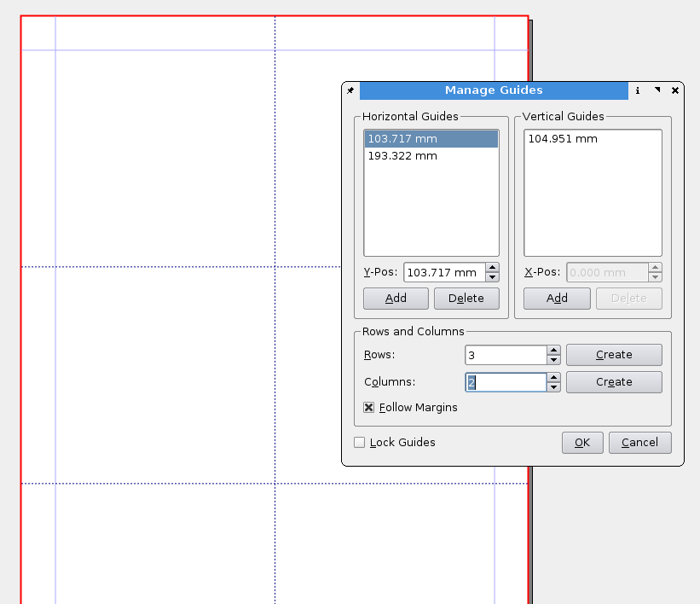Click Create next to the Rows field
The height and width of the screenshot is (604, 700).
[x=614, y=355]
